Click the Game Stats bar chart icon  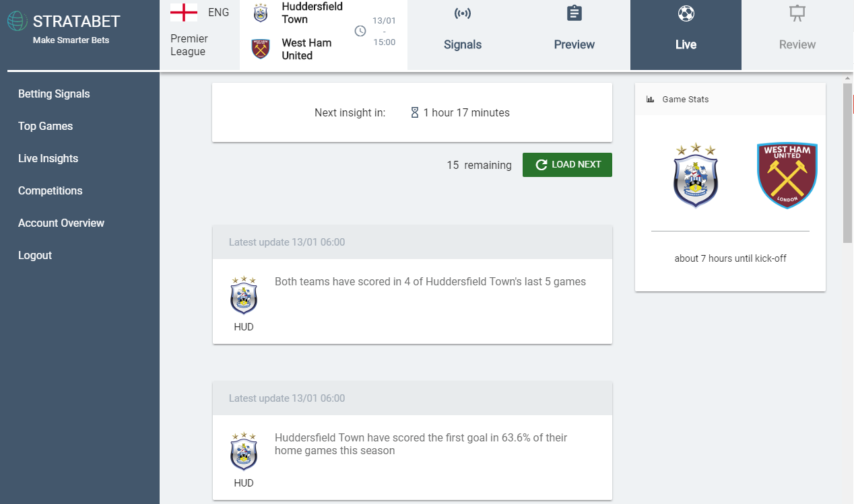tap(651, 100)
